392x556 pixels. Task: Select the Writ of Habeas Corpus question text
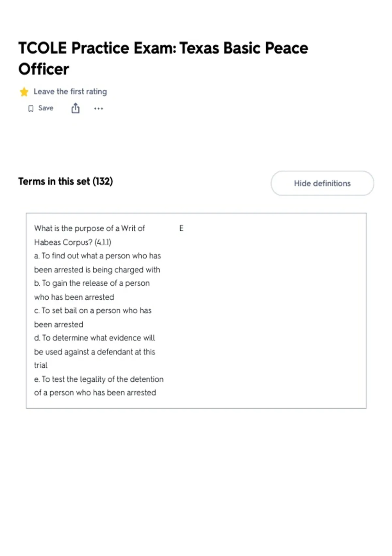coord(89,235)
